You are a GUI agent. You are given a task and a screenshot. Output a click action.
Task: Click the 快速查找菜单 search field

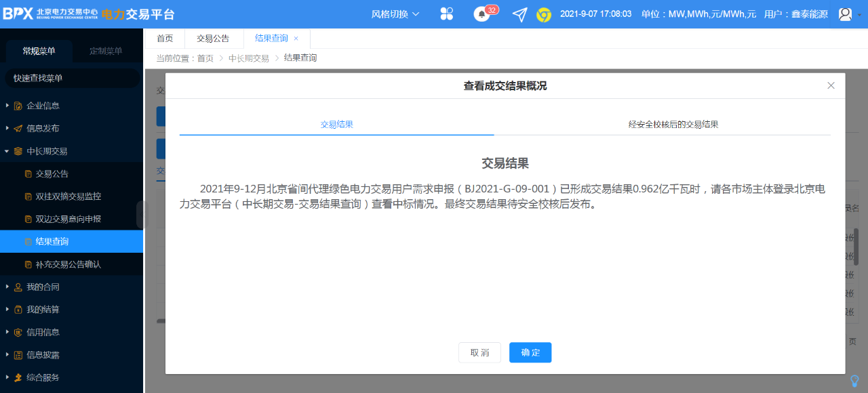point(71,78)
